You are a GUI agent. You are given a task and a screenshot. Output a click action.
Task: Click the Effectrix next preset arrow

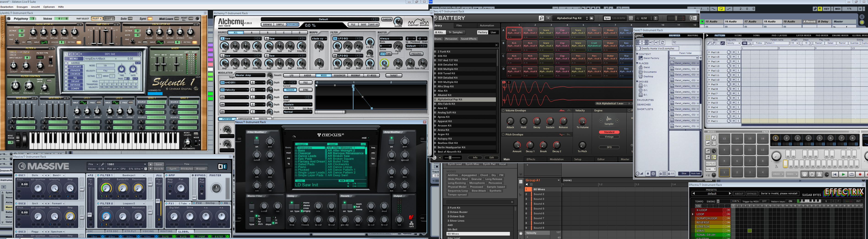(x=730, y=193)
